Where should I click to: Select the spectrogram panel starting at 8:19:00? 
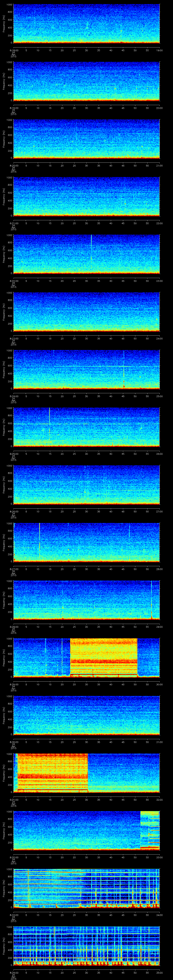(87, 81)
